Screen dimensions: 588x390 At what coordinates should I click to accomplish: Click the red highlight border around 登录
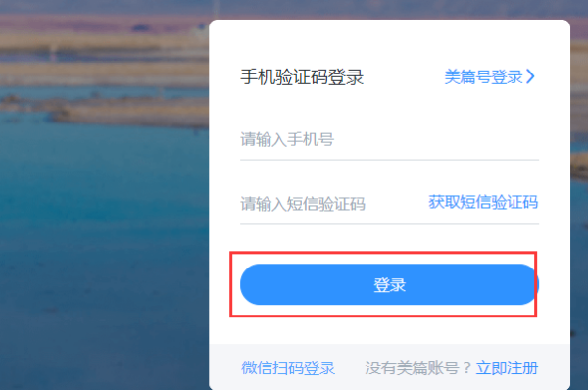(383, 253)
